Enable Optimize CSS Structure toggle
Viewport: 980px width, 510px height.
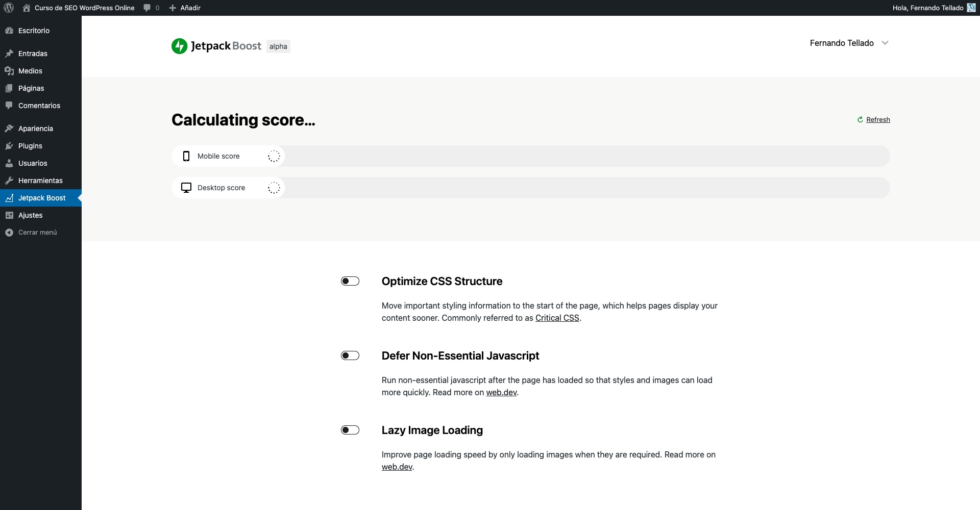350,281
